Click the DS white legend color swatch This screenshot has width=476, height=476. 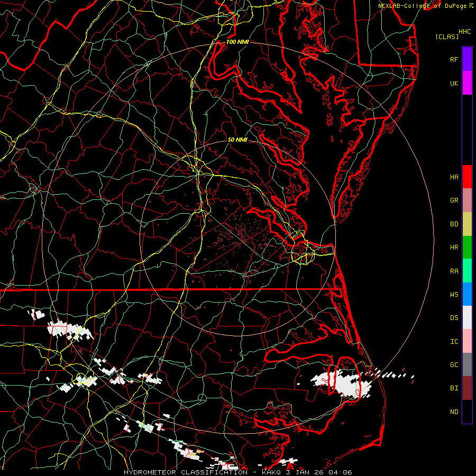(467, 317)
